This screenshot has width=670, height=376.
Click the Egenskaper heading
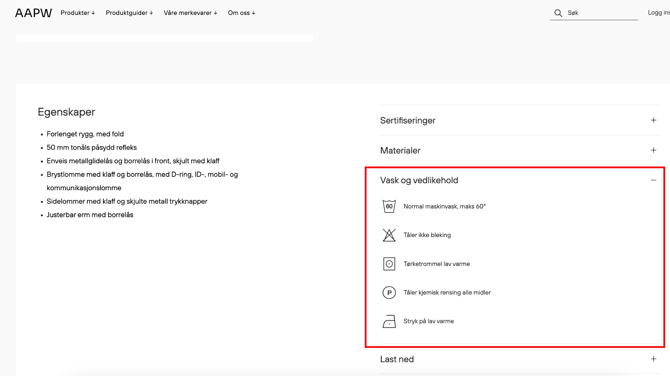(x=66, y=112)
